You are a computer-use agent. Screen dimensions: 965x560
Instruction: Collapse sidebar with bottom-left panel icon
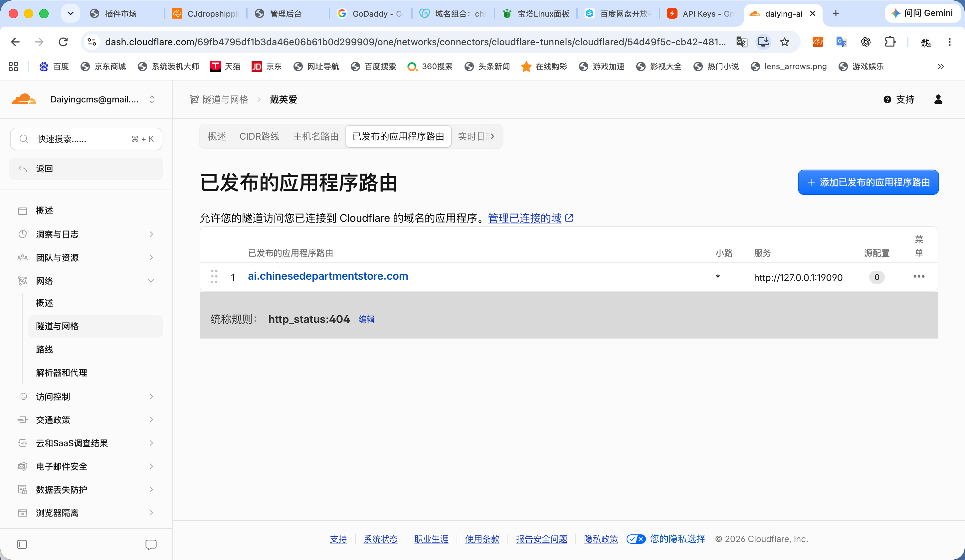pyautogui.click(x=22, y=544)
